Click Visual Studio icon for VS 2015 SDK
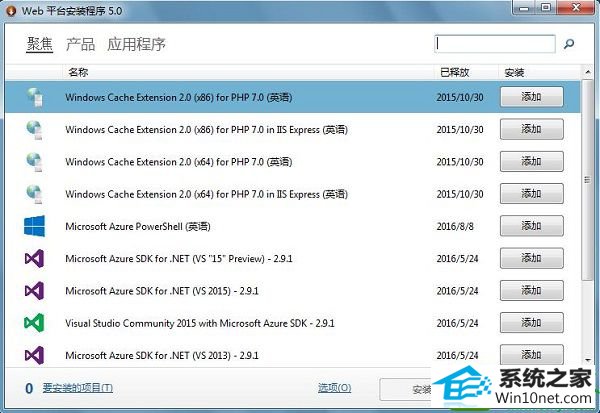This screenshot has width=600, height=413. tap(34, 291)
